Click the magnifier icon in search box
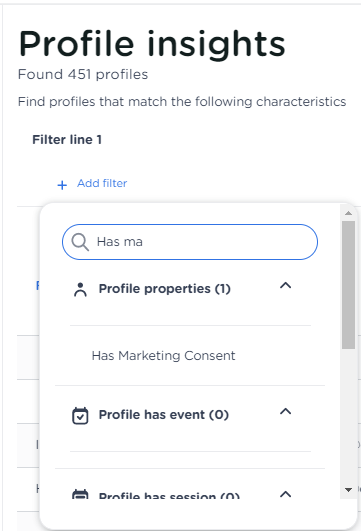361x531 pixels. (80, 242)
